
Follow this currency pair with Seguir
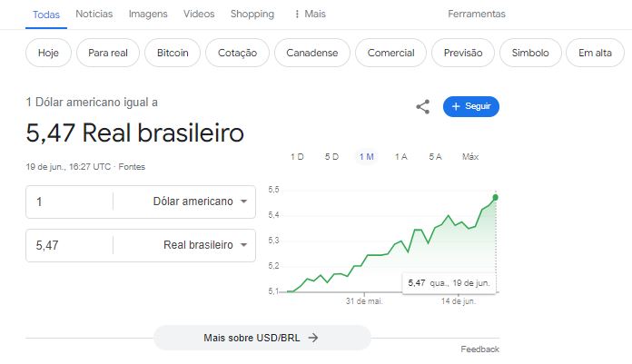[470, 106]
